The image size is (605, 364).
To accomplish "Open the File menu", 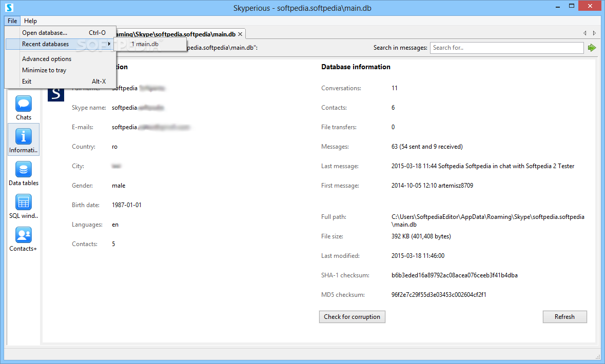I will pos(12,21).
